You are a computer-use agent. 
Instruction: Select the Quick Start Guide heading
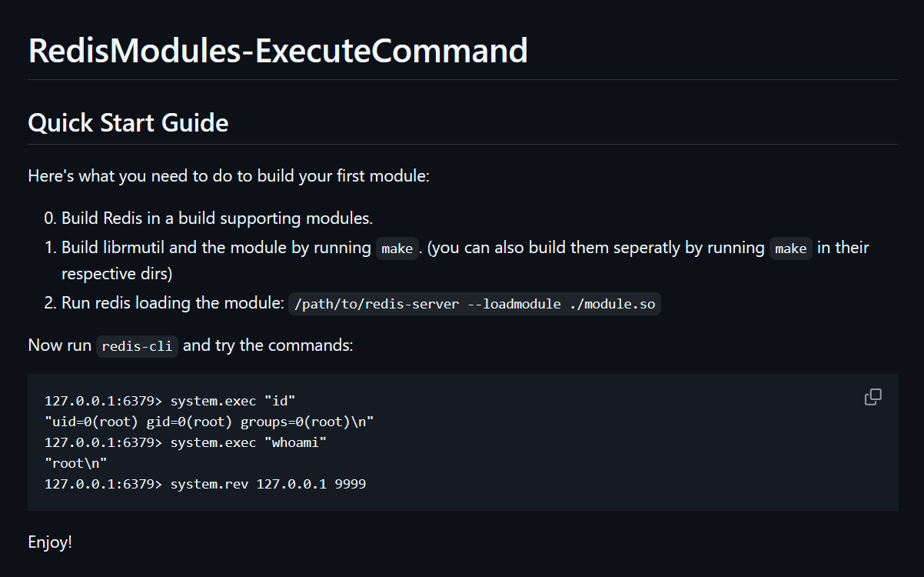[128, 122]
